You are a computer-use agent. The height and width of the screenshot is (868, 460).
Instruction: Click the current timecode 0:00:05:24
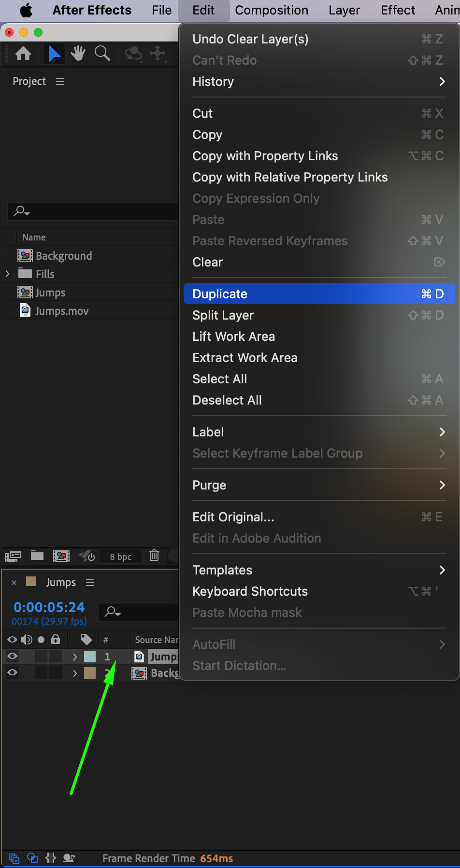(49, 607)
